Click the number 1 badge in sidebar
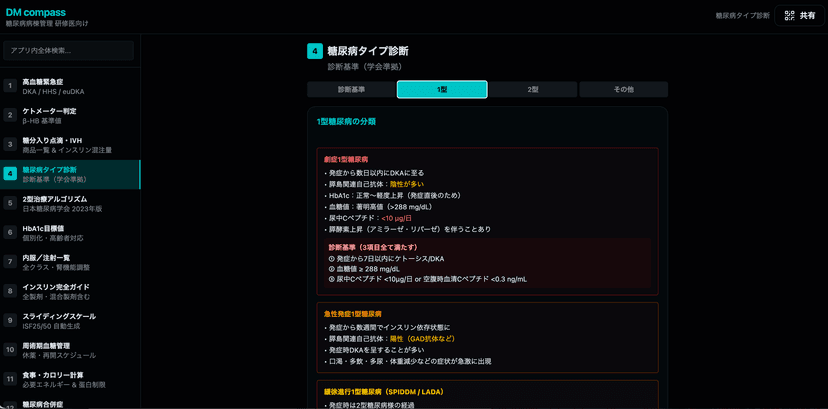Screen dimensions: 828x409 pos(10,85)
